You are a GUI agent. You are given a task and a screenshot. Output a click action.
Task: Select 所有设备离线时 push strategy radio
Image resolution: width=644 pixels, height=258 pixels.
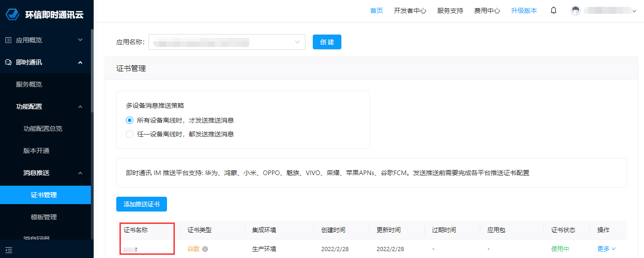click(130, 120)
